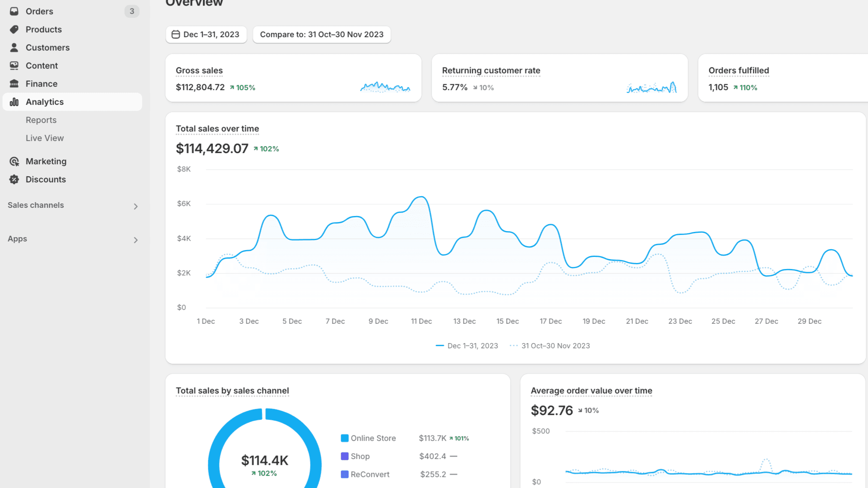Viewport: 868px width, 488px height.
Task: Open the Orders fulfilled metric
Action: (739, 70)
